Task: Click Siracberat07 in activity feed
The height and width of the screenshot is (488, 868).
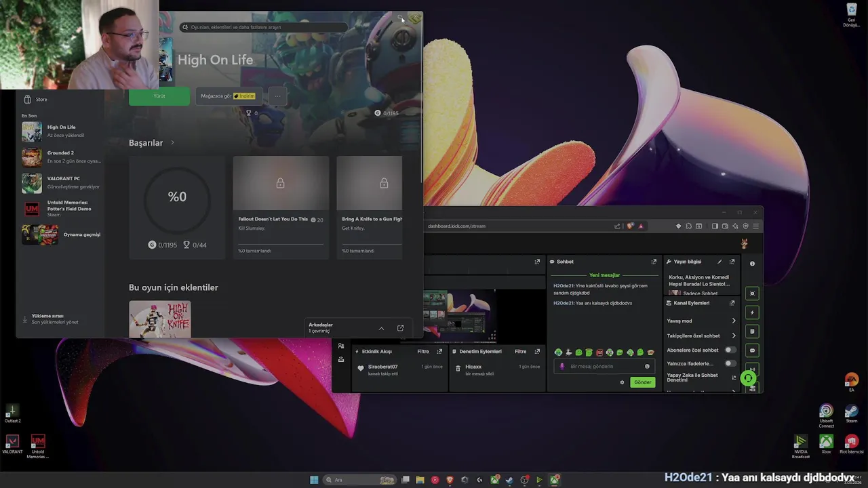Action: pyautogui.click(x=382, y=367)
